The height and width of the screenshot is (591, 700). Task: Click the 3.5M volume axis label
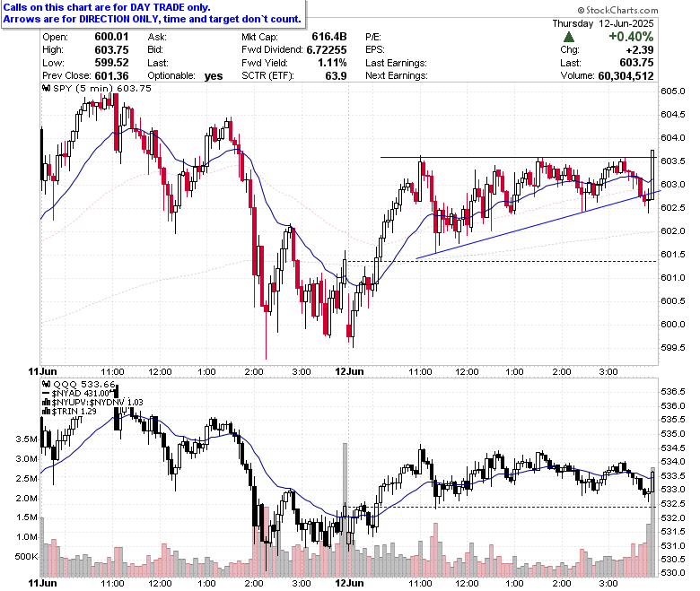point(27,439)
